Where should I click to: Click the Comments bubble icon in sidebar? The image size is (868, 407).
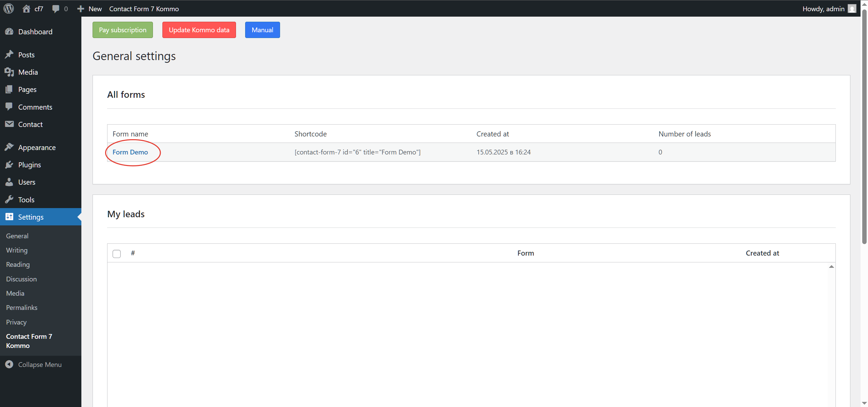9,107
